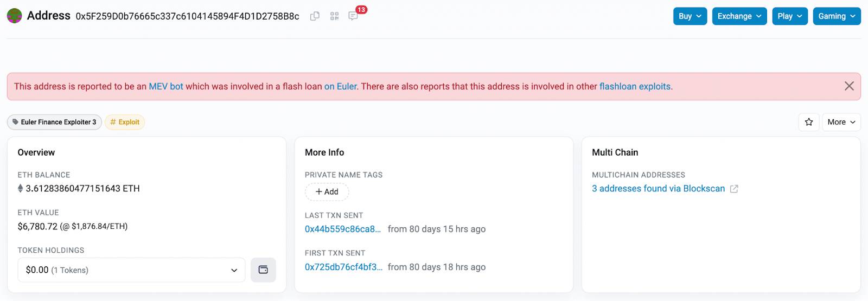868x301 pixels.
Task: Add address to watch list star
Action: click(x=809, y=122)
